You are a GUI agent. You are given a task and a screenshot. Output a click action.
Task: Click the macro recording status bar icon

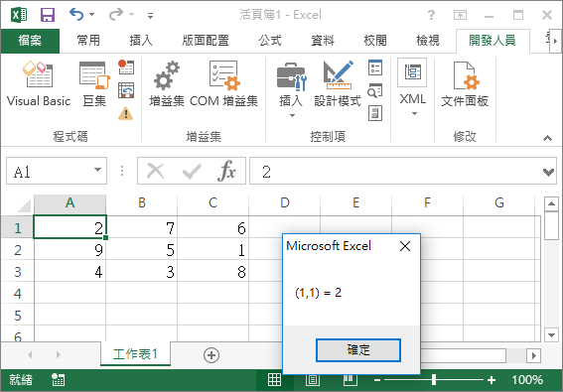tap(58, 380)
